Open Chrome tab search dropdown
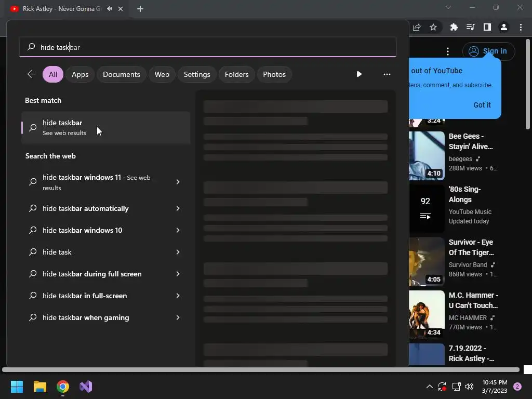The height and width of the screenshot is (399, 532). coord(448,7)
